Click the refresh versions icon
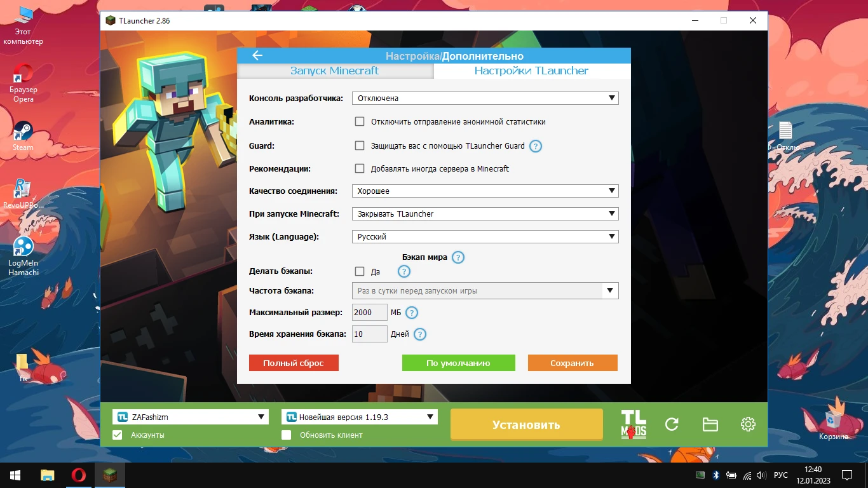Viewport: 868px width, 488px height. (671, 424)
